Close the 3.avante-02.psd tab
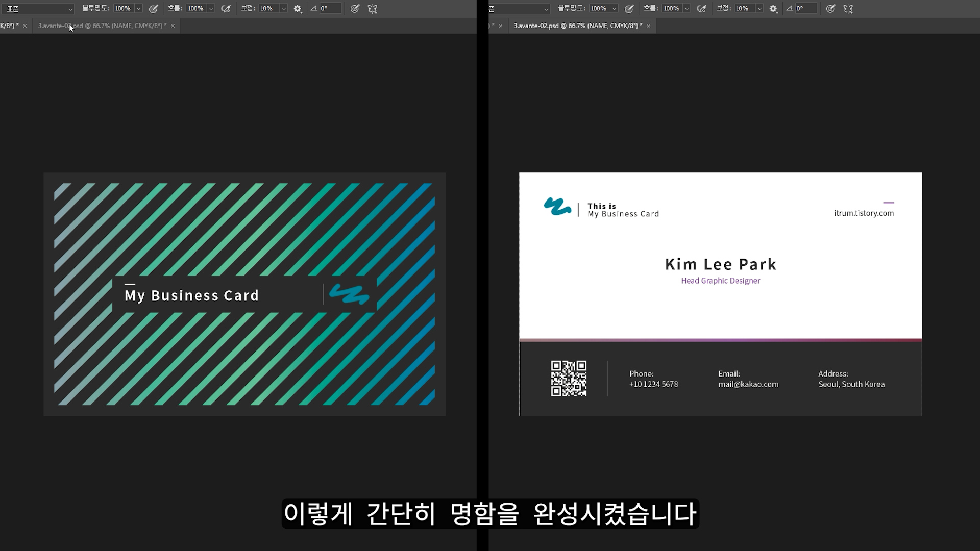This screenshot has height=551, width=980. tap(649, 26)
